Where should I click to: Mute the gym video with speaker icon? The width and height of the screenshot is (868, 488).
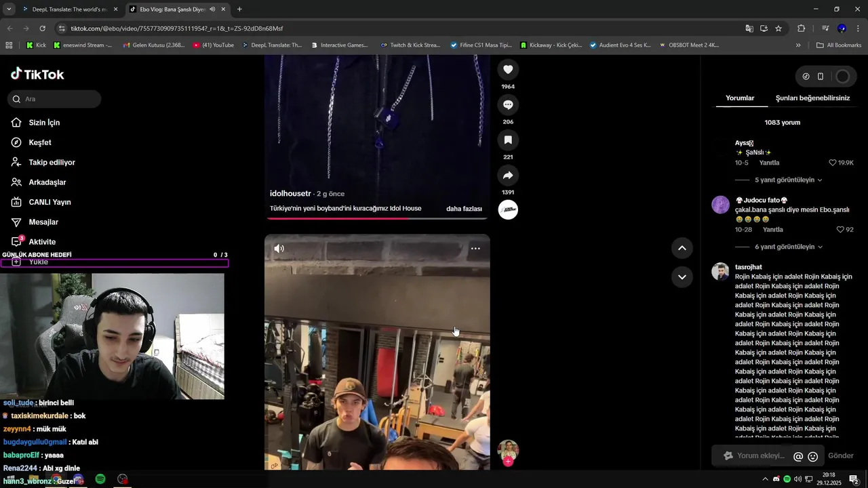coord(279,249)
